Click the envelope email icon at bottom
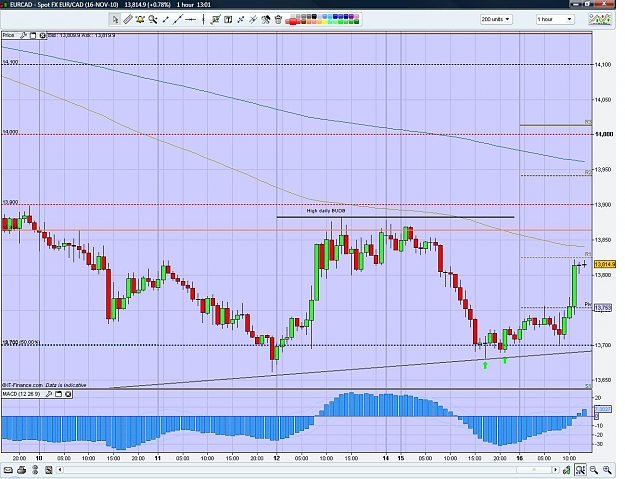This screenshot has width=625, height=479. point(8,469)
